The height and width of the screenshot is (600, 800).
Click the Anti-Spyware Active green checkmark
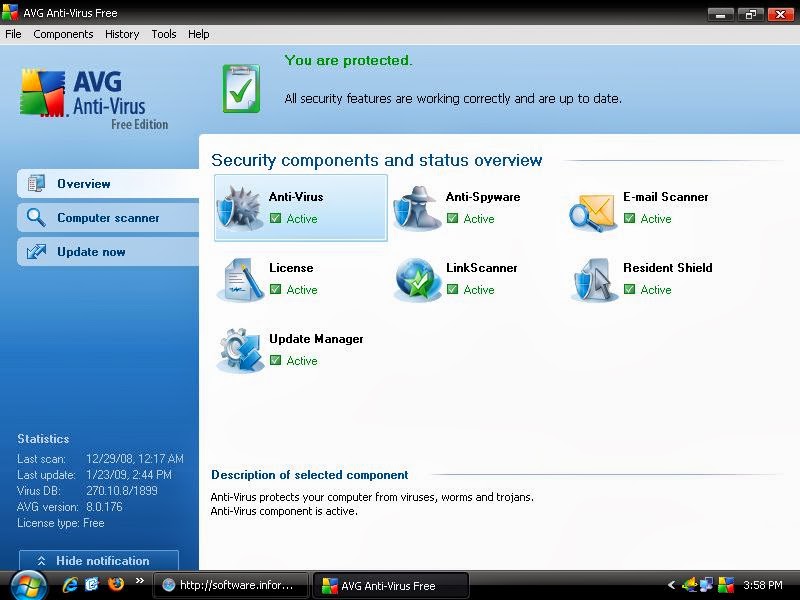pos(452,218)
